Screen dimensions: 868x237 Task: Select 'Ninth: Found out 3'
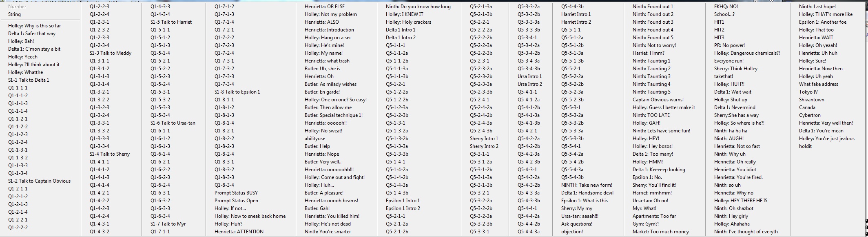tap(653, 22)
